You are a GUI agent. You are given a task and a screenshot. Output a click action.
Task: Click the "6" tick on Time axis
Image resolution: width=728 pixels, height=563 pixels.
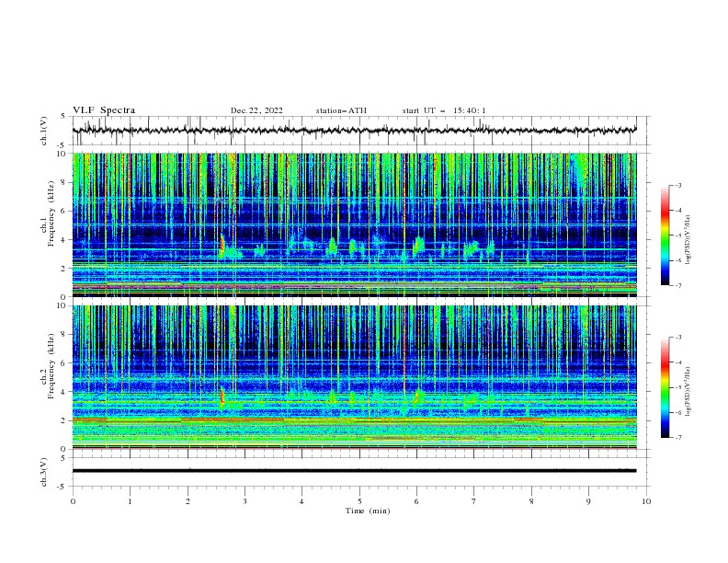coord(416,501)
